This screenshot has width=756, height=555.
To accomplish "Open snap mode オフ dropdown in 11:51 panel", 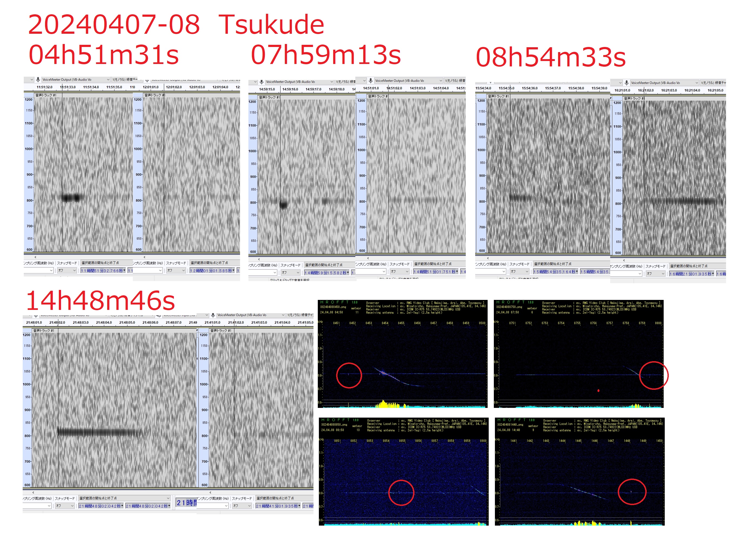I will pos(67,270).
